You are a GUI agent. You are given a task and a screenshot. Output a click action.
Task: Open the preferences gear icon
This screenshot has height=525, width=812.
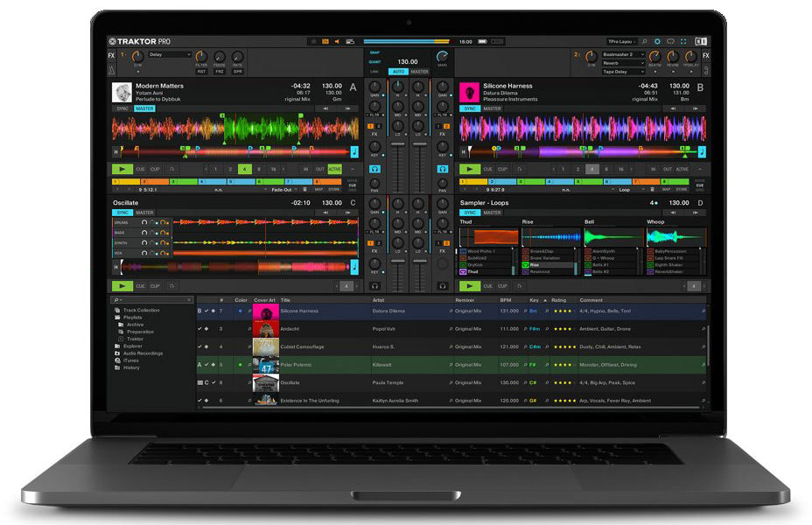click(657, 41)
